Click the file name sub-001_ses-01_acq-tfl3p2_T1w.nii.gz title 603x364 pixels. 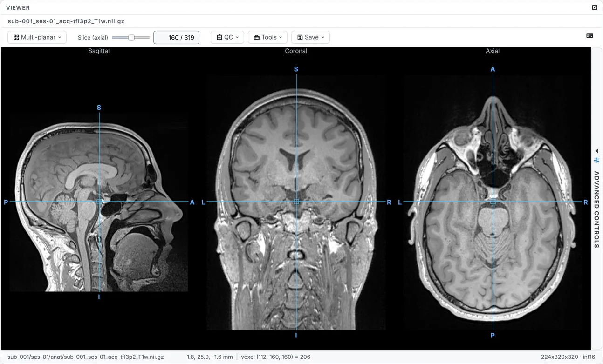(66, 21)
